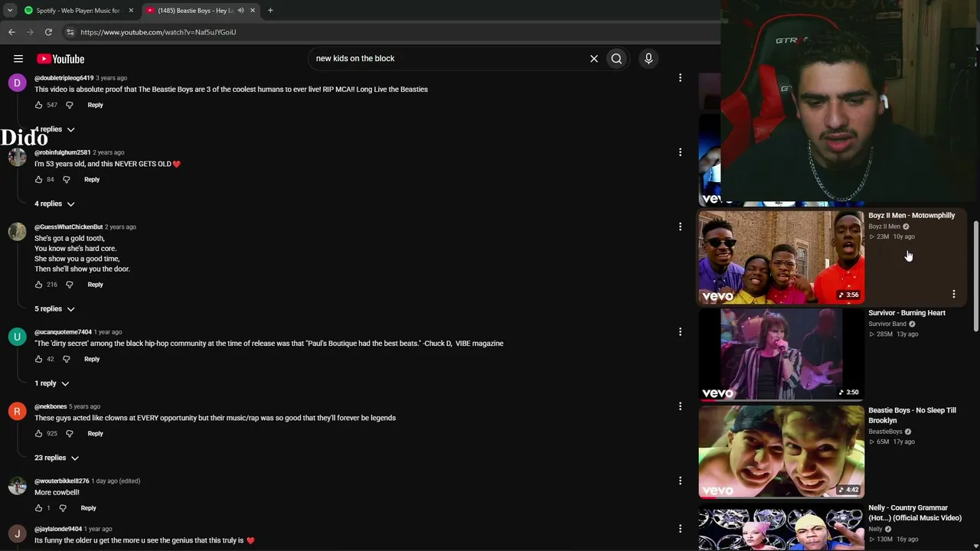Reply to the GuessWhatChickenBut comment
This screenshot has width=980, height=551.
click(x=95, y=285)
